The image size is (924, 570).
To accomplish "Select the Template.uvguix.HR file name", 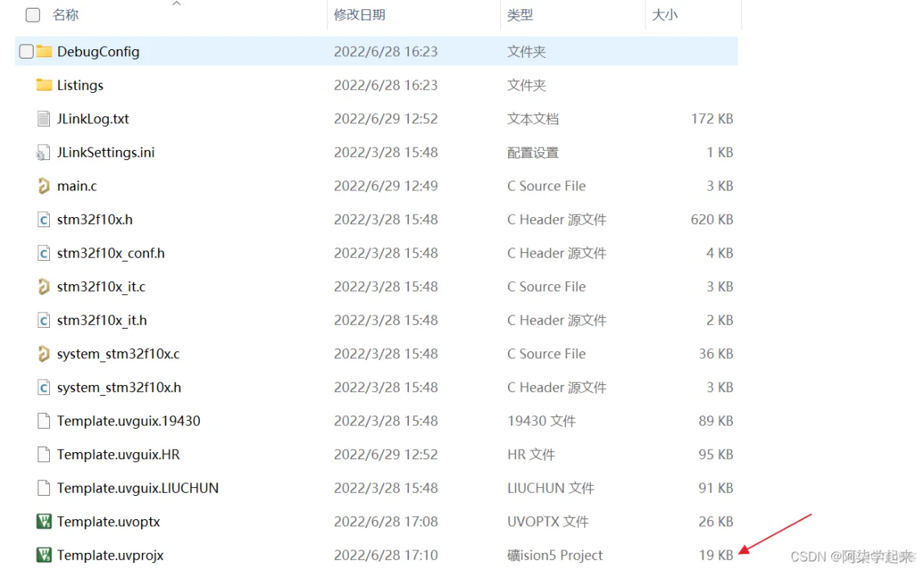I will coord(119,454).
